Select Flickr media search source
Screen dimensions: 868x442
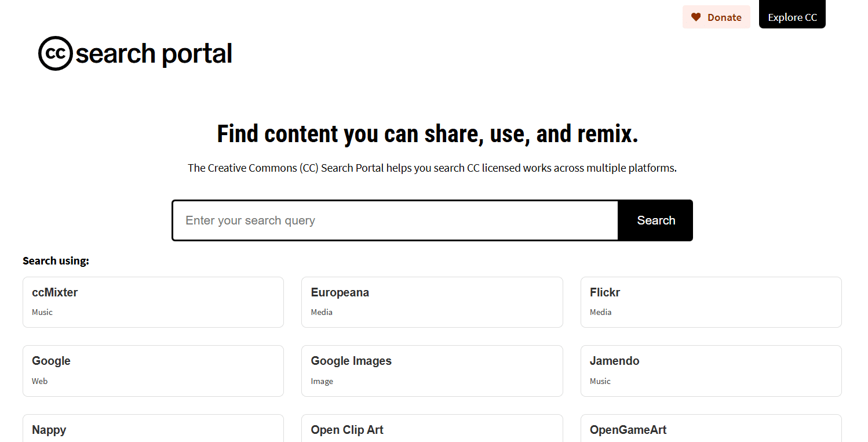tap(711, 302)
